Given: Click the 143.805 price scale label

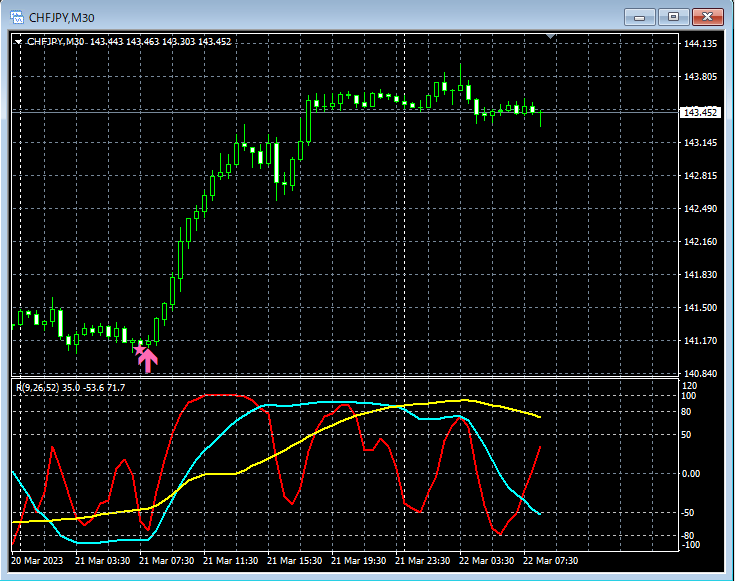Looking at the screenshot, I should pos(700,76).
